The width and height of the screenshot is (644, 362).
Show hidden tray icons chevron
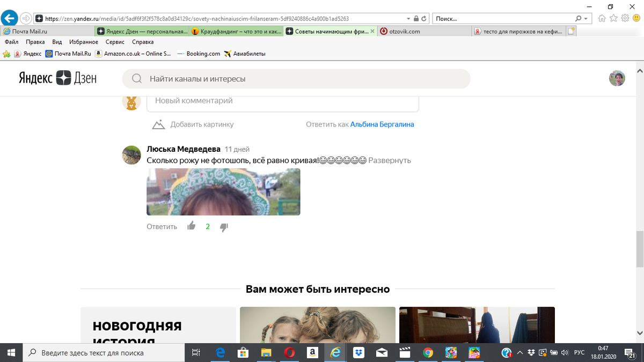click(x=521, y=352)
